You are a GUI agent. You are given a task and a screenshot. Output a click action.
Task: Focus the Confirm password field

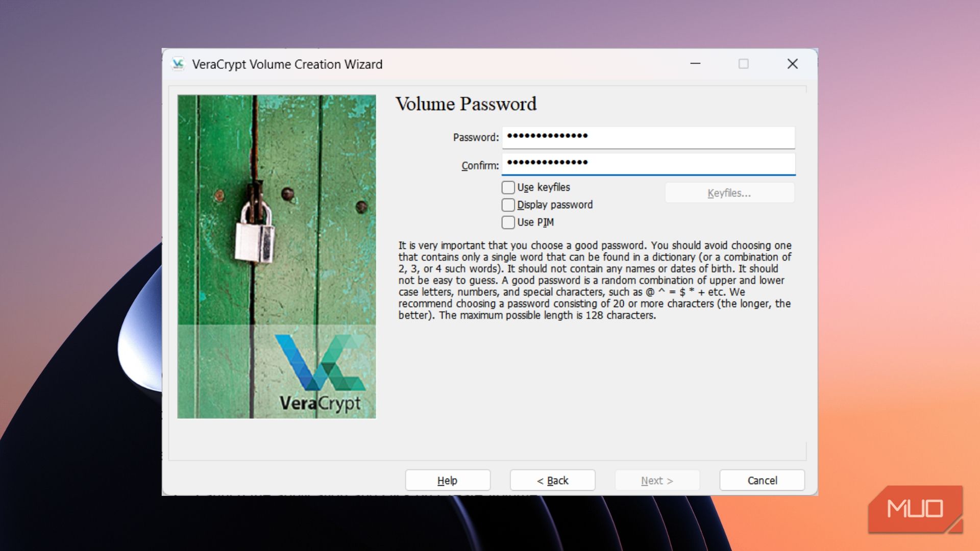(648, 164)
